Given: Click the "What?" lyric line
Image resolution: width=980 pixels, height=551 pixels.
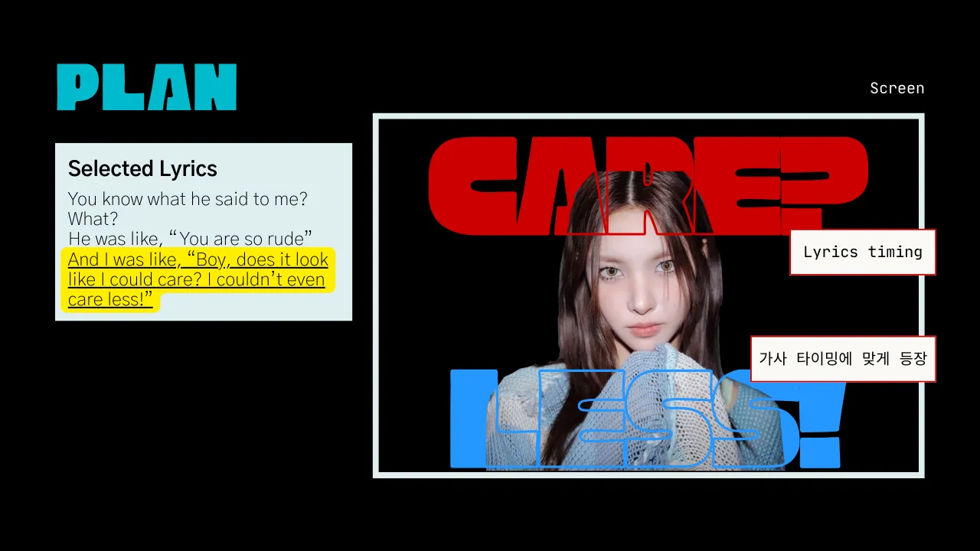Looking at the screenshot, I should pyautogui.click(x=93, y=219).
